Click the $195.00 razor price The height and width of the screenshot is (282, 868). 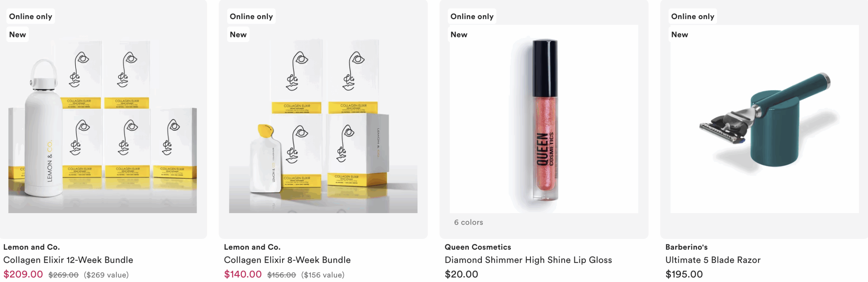[x=684, y=274]
